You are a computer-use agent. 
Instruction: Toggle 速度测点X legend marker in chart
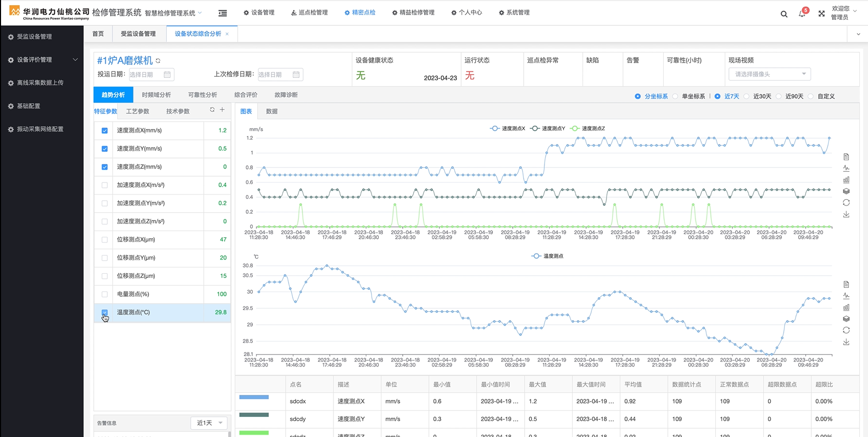click(x=494, y=128)
